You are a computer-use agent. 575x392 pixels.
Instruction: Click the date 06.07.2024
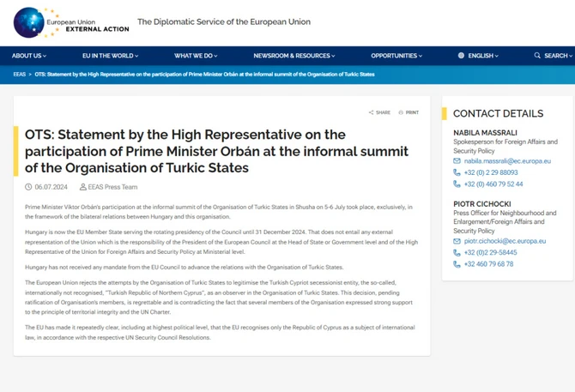tap(51, 187)
